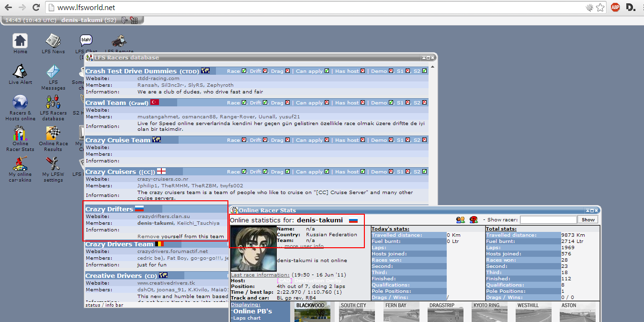Image resolution: width=644 pixels, height=322 pixels.
Task: Click the ABP Adblock extension icon
Action: pyautogui.click(x=615, y=7)
